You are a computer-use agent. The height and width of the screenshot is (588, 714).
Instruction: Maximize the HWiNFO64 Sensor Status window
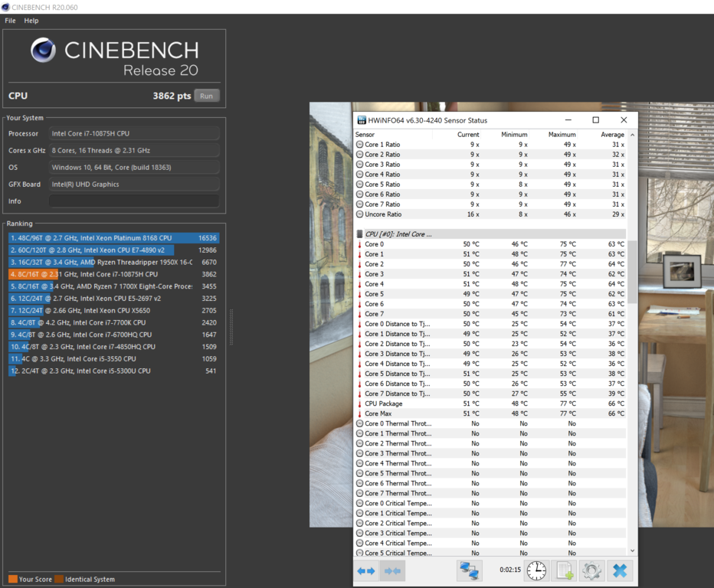point(595,120)
